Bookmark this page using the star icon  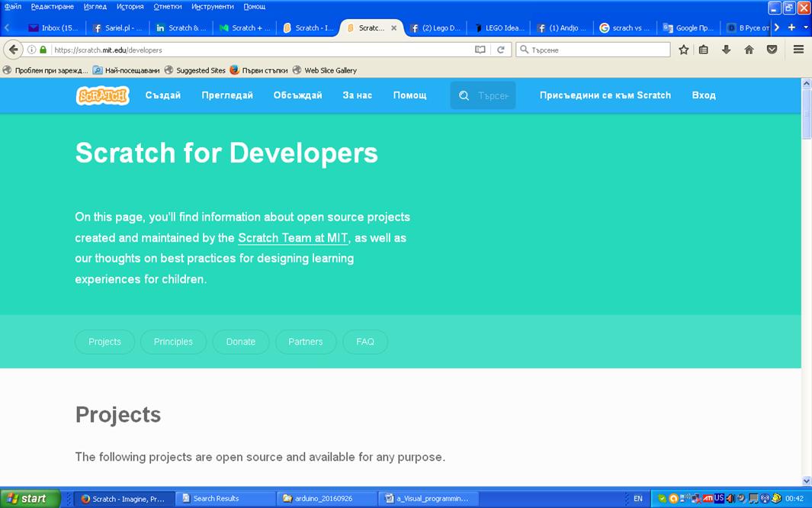682,49
